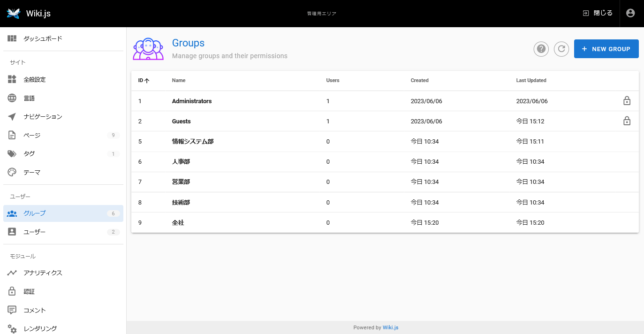Image resolution: width=644 pixels, height=334 pixels.
Task: Click the help question mark icon
Action: [x=541, y=49]
